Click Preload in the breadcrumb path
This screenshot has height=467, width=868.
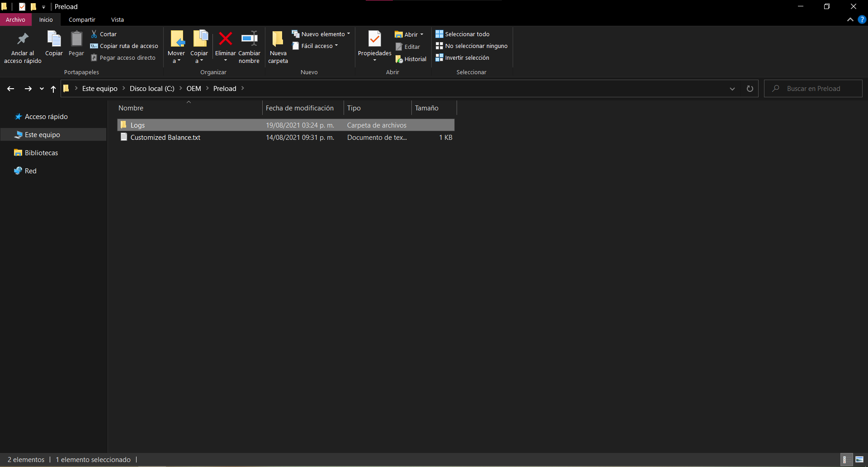(225, 89)
